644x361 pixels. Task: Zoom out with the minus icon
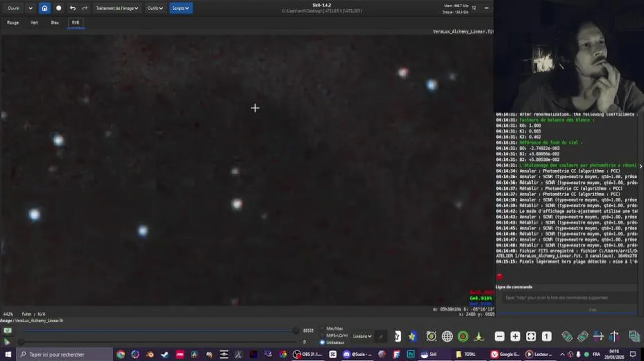click(499, 337)
